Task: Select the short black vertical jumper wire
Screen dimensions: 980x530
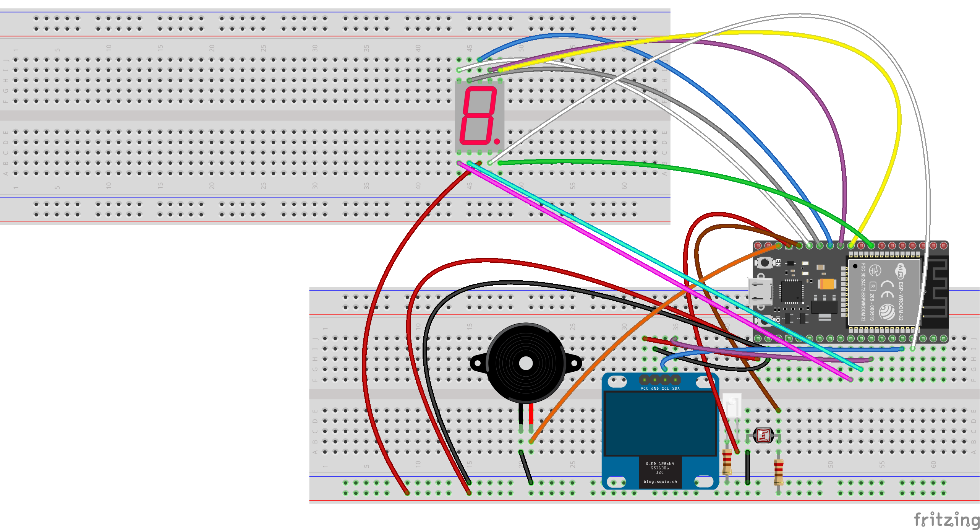Action: (748, 467)
